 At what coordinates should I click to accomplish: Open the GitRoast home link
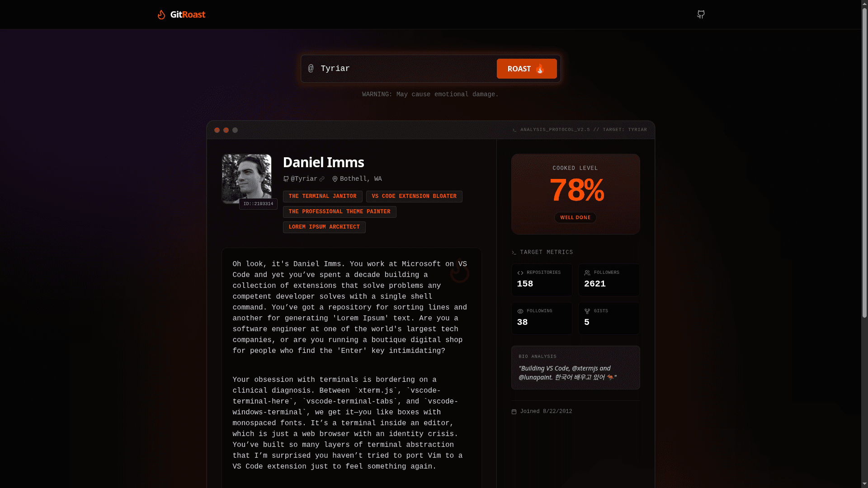pos(181,15)
